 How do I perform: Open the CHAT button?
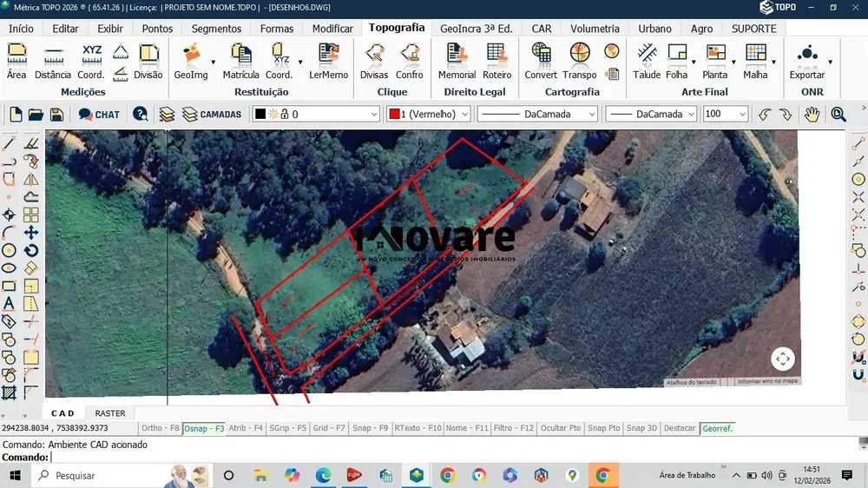(99, 114)
